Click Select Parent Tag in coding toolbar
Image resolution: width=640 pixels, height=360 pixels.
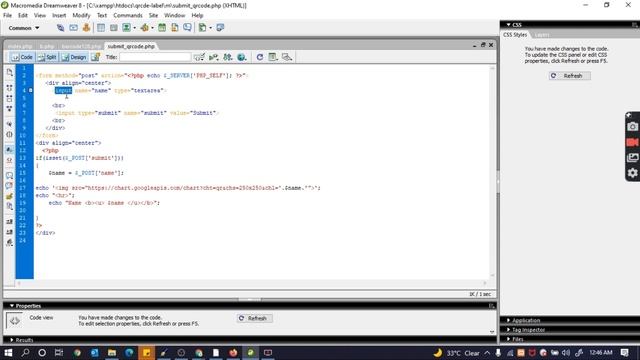9,124
